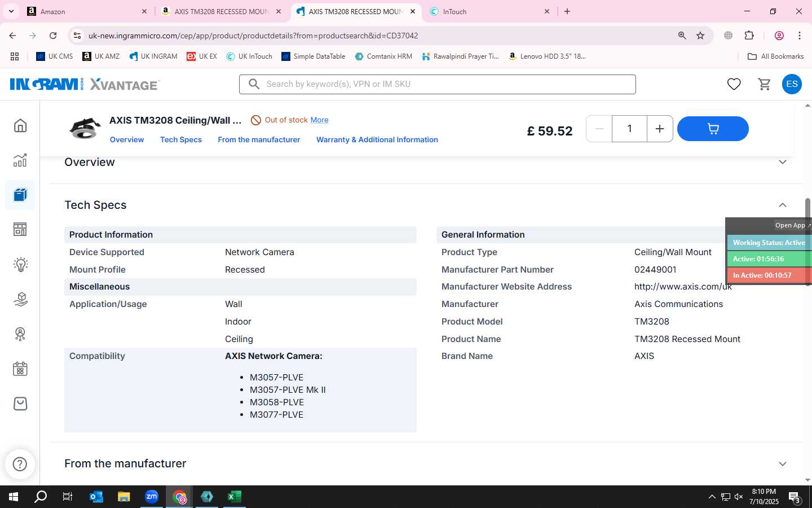Open Excel from the taskbar
Viewport: 812px width, 508px height.
235,497
